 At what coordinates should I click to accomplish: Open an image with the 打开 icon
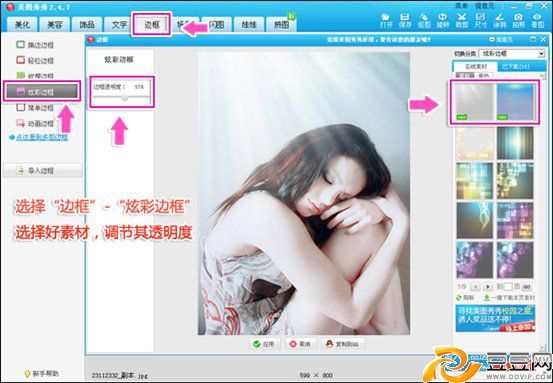point(386,20)
